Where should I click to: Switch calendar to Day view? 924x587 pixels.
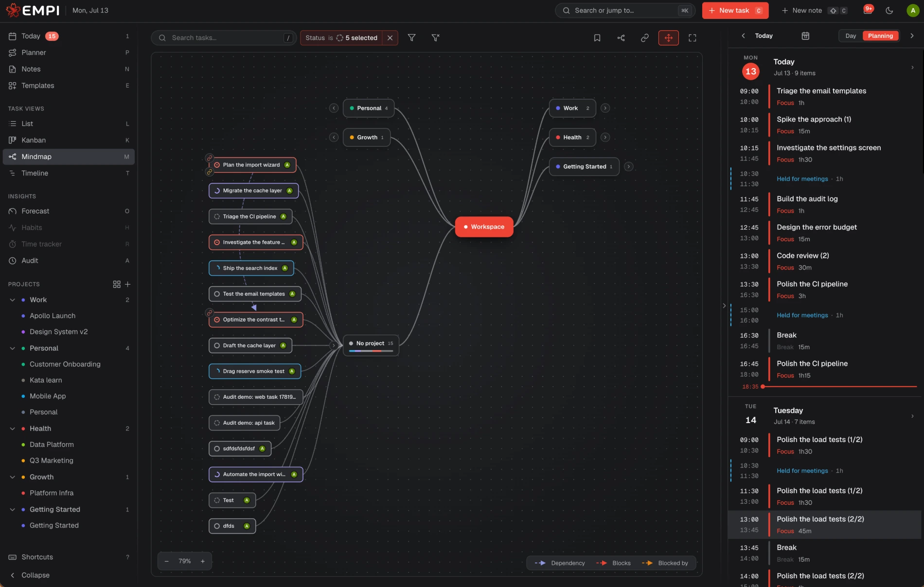coord(851,36)
